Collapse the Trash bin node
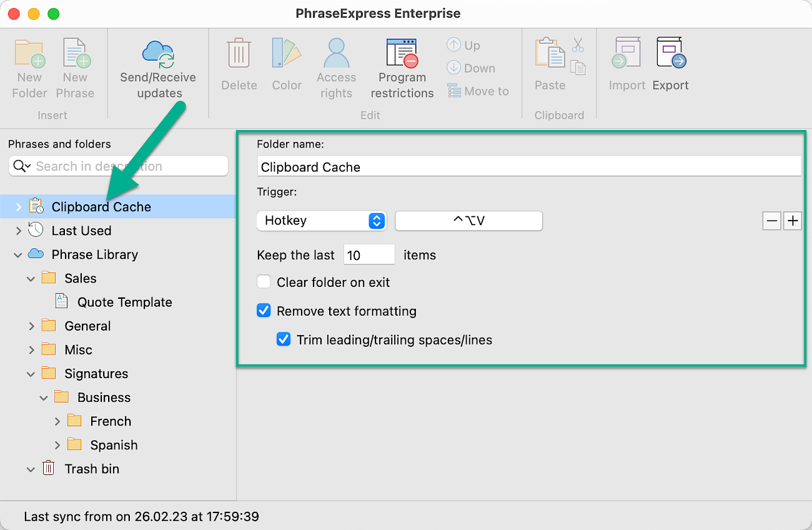The width and height of the screenshot is (812, 530). (31, 469)
